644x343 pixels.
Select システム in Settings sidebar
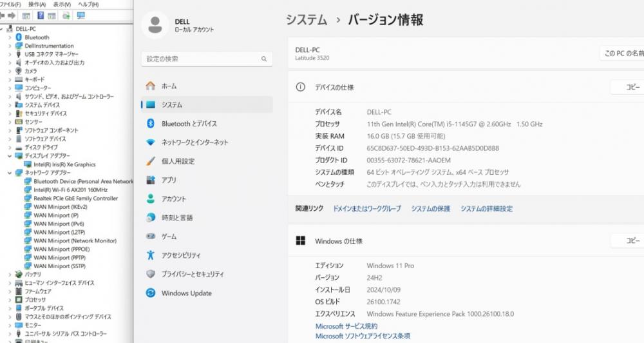tap(207, 105)
